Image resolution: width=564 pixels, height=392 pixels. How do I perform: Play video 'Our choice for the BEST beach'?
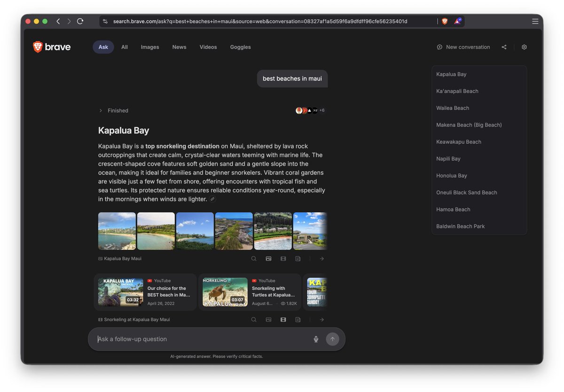click(145, 292)
